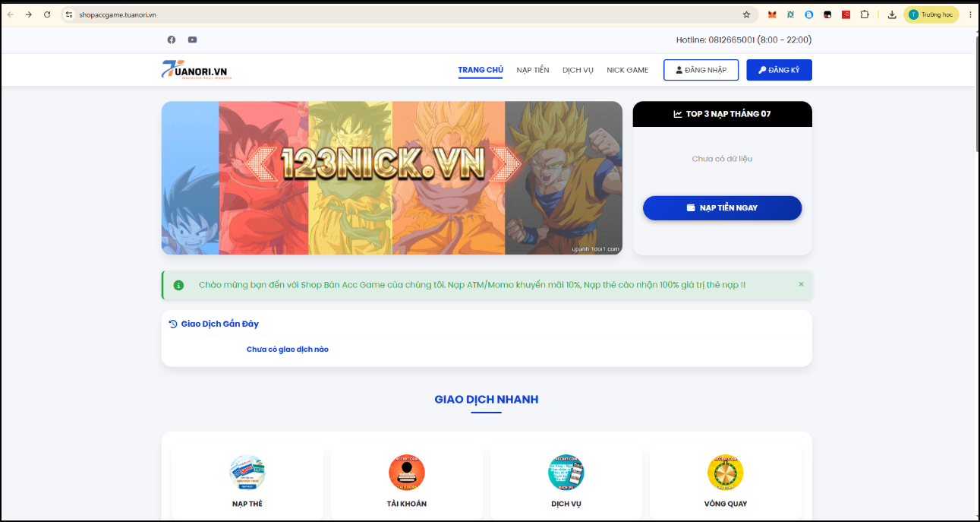Click the NẠP THẺ card icon
Image resolution: width=980 pixels, height=522 pixels.
(x=247, y=472)
